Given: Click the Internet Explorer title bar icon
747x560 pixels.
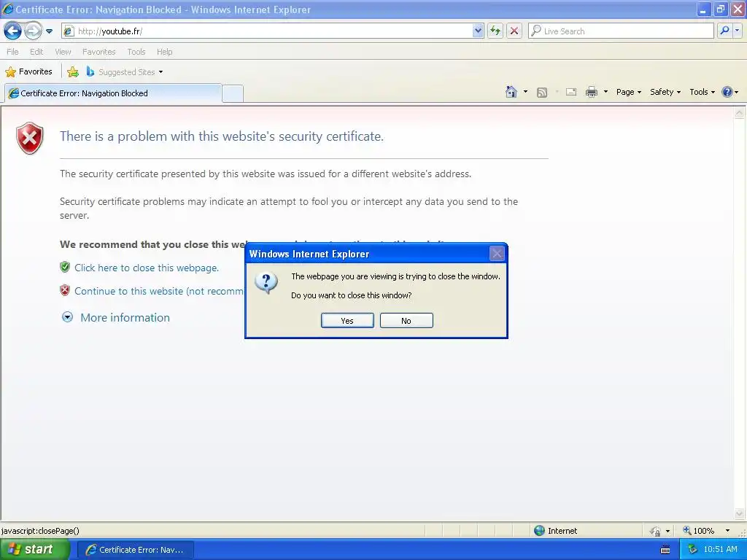Looking at the screenshot, I should coord(8,9).
